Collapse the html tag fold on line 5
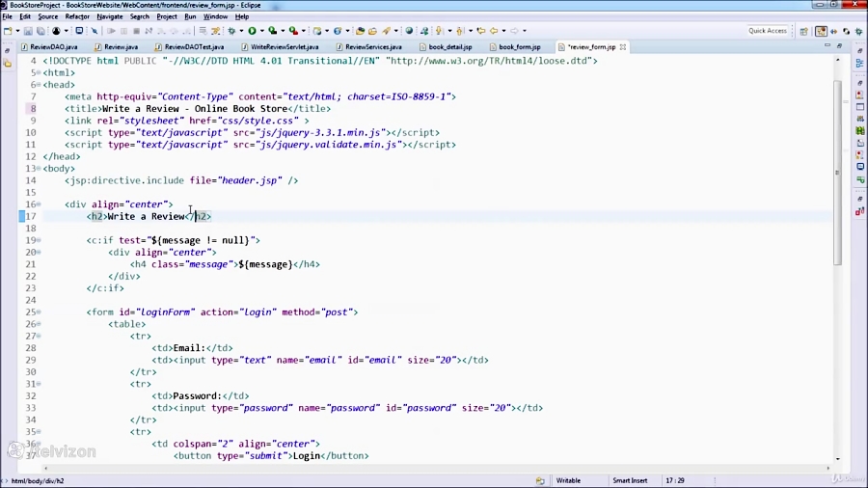This screenshot has width=868, height=488. click(x=39, y=72)
